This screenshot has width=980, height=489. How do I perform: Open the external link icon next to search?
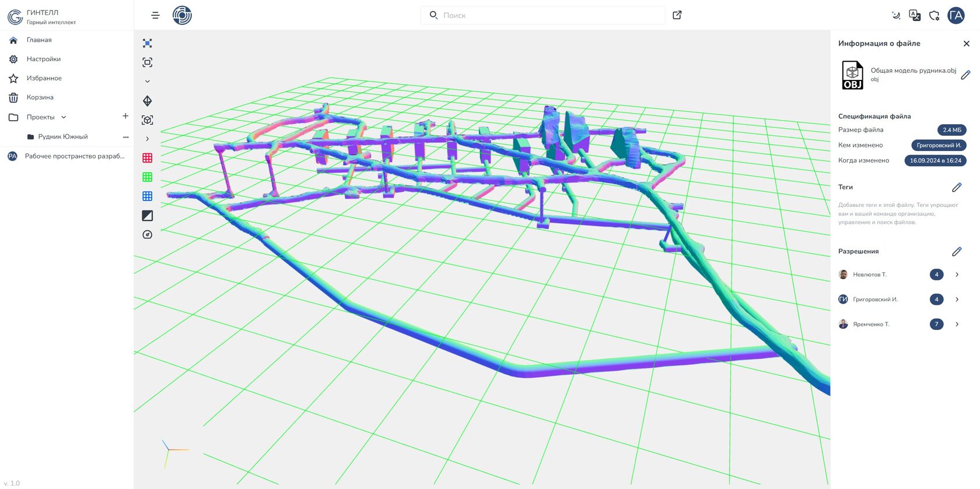tap(677, 15)
